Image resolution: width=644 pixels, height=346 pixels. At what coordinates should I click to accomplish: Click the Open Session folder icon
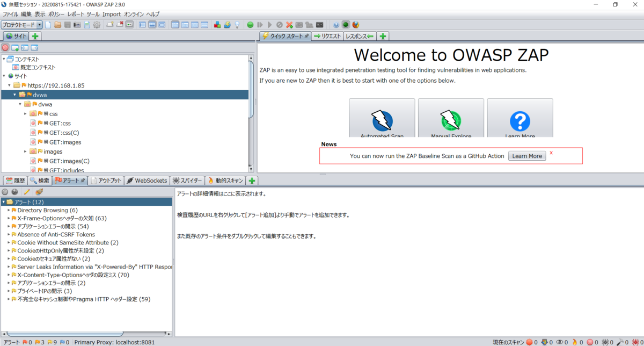pyautogui.click(x=57, y=25)
